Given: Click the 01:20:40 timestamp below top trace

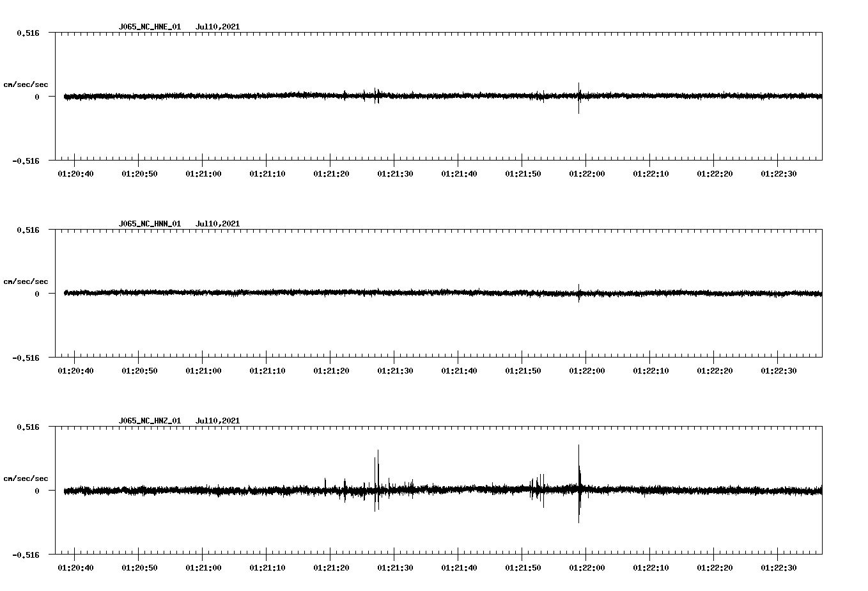Looking at the screenshot, I should click(x=74, y=171).
